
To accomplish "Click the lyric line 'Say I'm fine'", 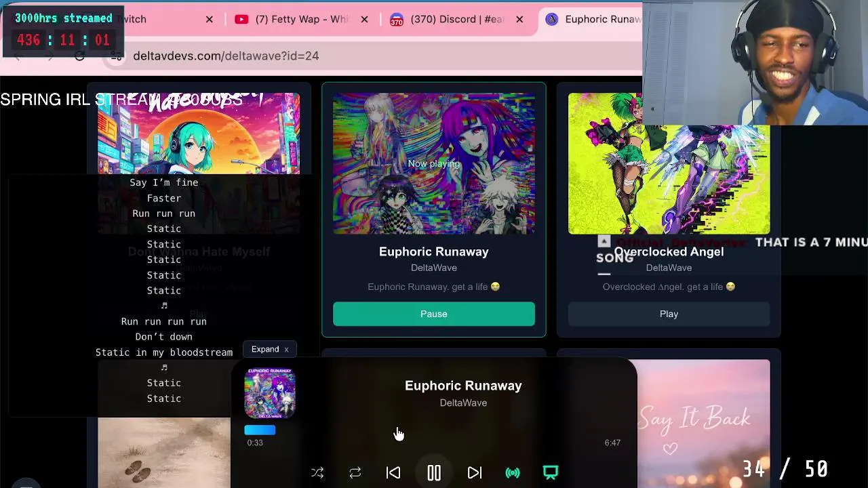I will click(x=164, y=182).
